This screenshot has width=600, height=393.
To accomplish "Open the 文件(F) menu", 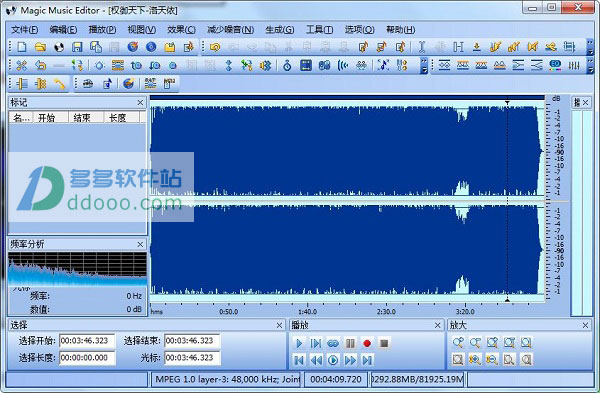I will pyautogui.click(x=24, y=29).
